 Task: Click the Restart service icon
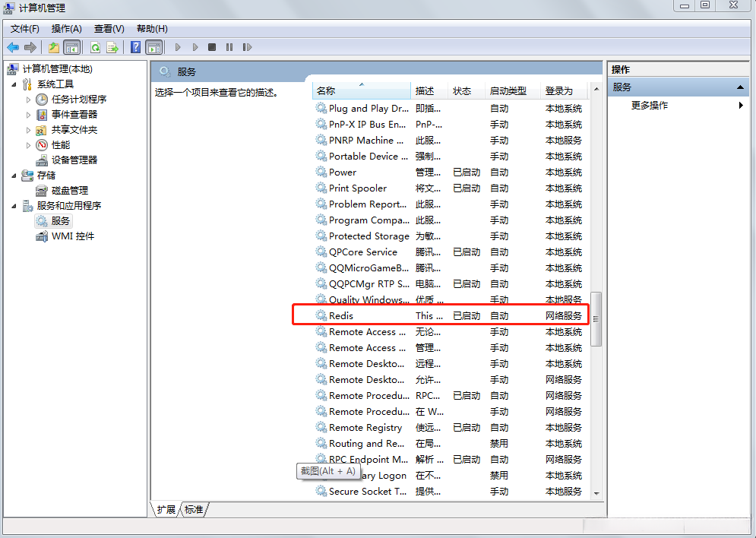click(x=247, y=47)
